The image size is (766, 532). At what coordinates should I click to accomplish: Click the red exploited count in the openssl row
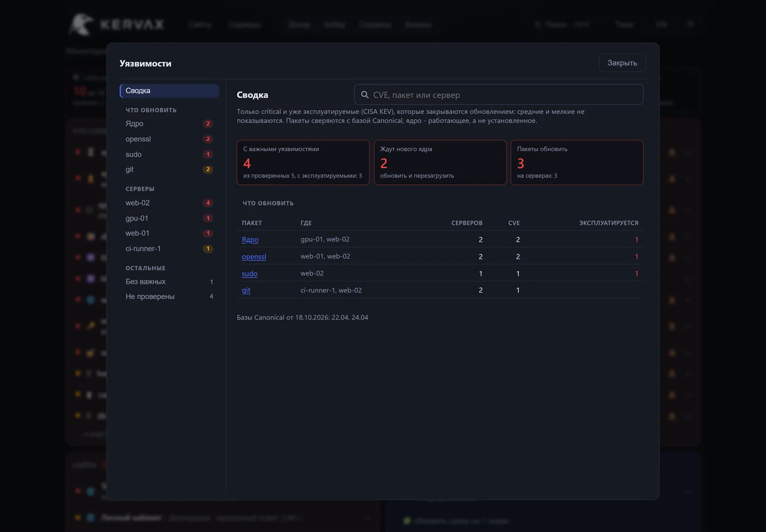pos(636,256)
